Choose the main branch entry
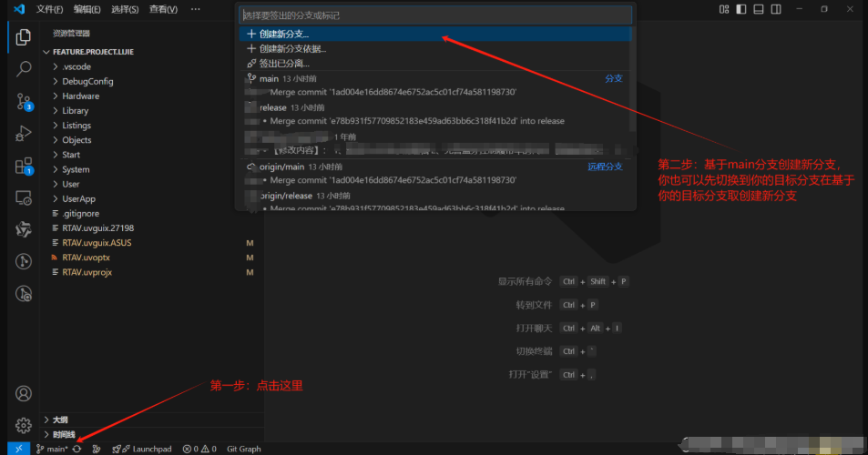This screenshot has width=868, height=455. coord(435,86)
